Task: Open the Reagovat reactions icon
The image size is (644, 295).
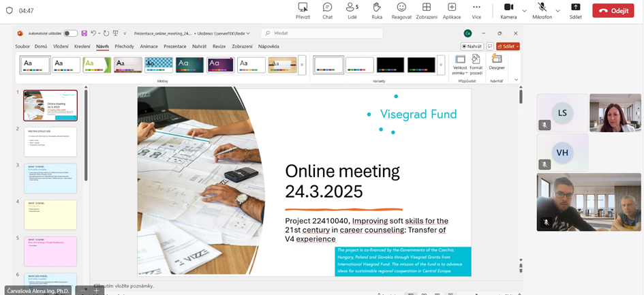Action: (x=401, y=7)
